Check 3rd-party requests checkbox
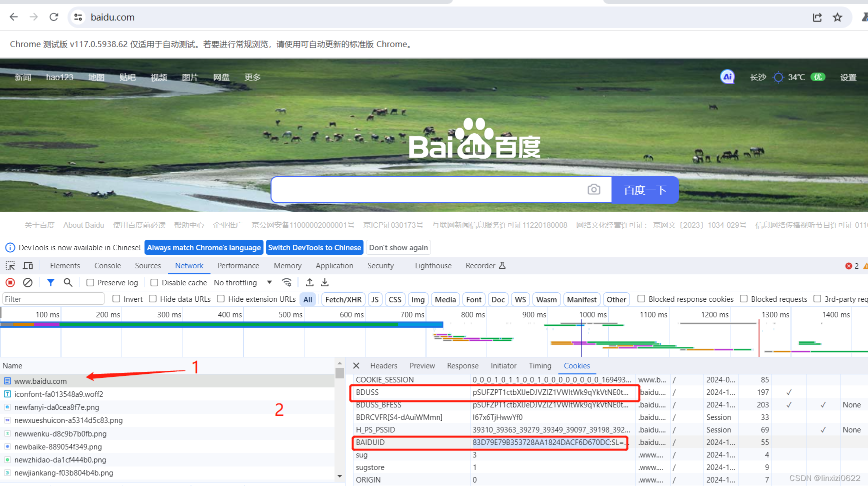The height and width of the screenshot is (486, 868). tap(817, 299)
